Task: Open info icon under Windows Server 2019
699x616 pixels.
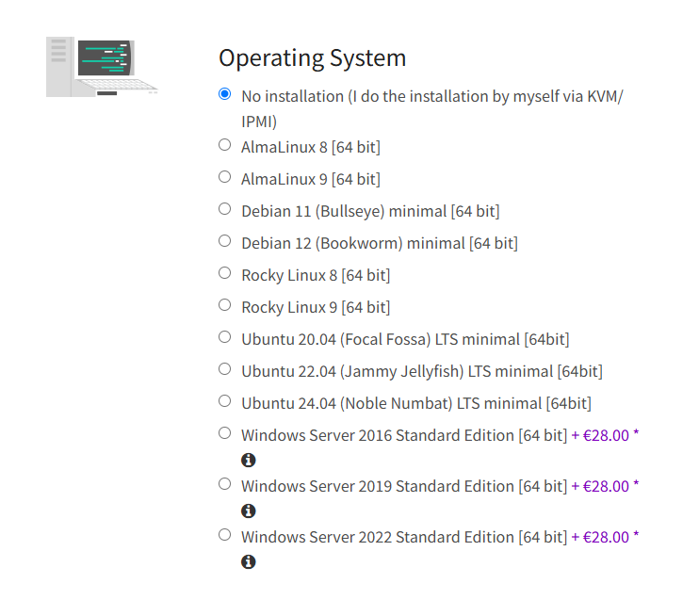Action: click(249, 511)
